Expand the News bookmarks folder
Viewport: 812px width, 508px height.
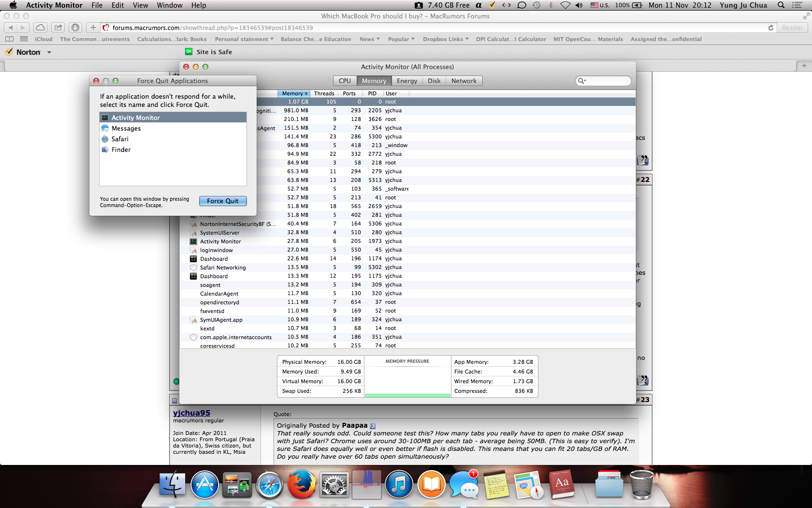(x=370, y=39)
